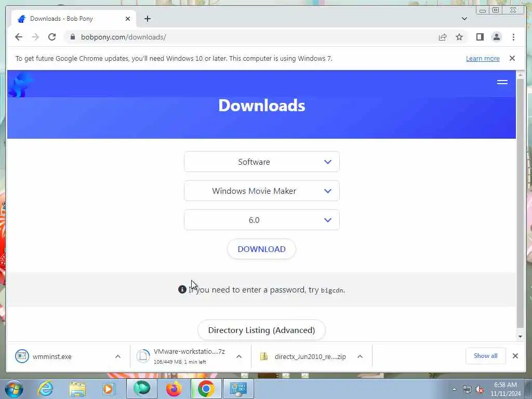Open a new tab with the plus button

(x=147, y=19)
